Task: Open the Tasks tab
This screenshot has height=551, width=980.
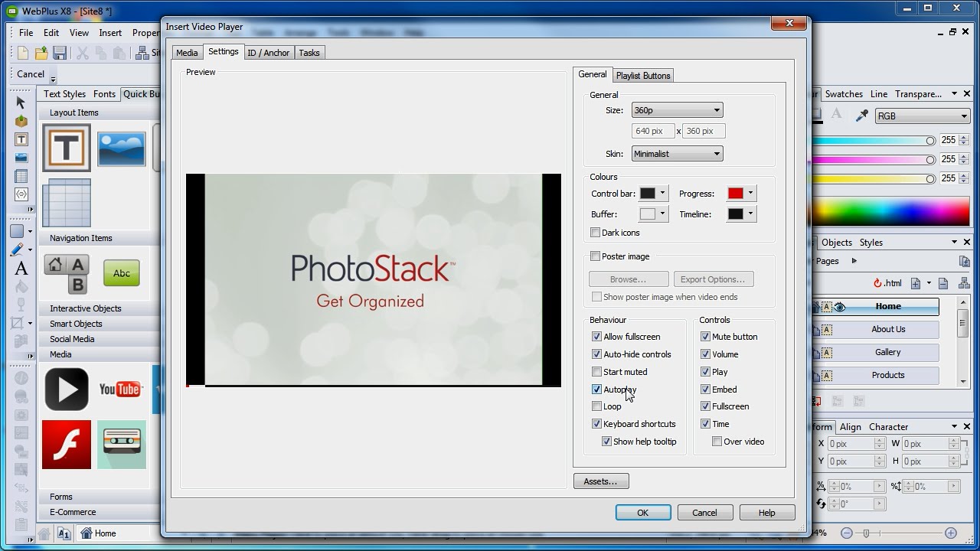Action: point(309,53)
